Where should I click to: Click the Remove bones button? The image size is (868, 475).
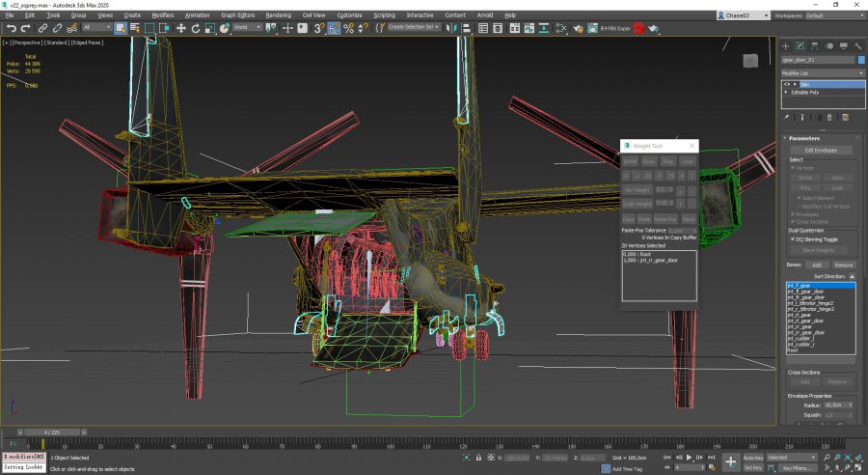[843, 265]
